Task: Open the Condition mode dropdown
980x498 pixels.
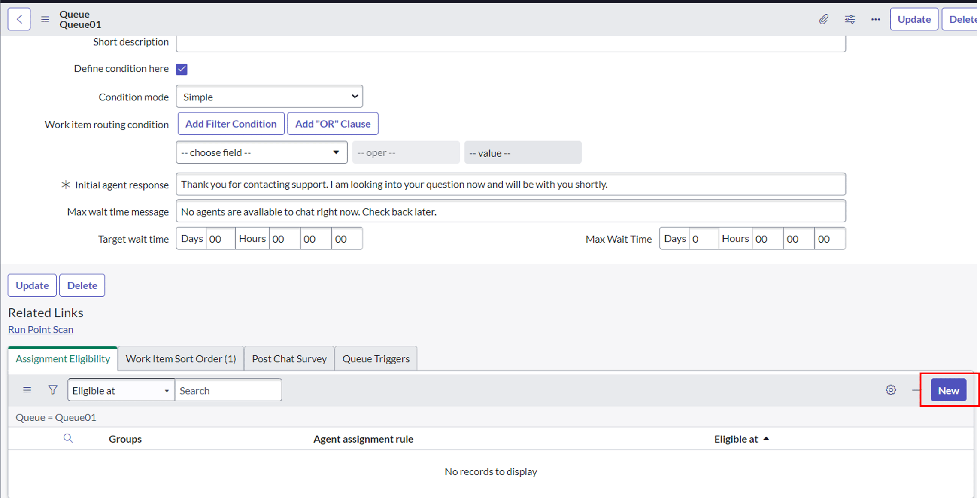Action: tap(269, 96)
